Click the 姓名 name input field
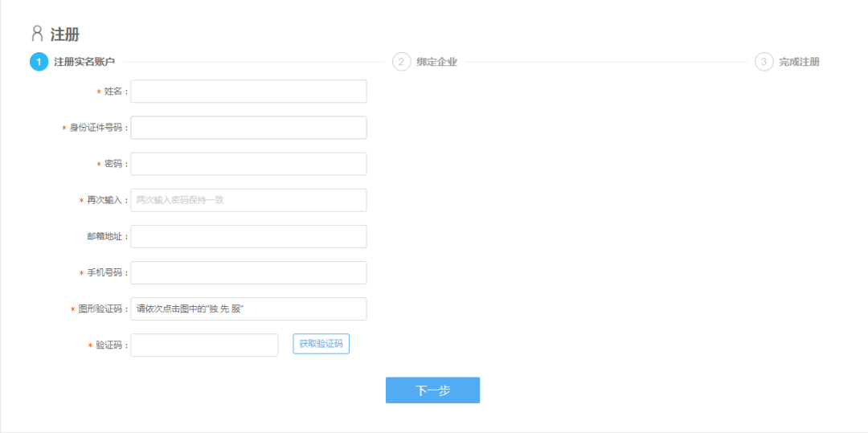868x433 pixels. pyautogui.click(x=248, y=92)
